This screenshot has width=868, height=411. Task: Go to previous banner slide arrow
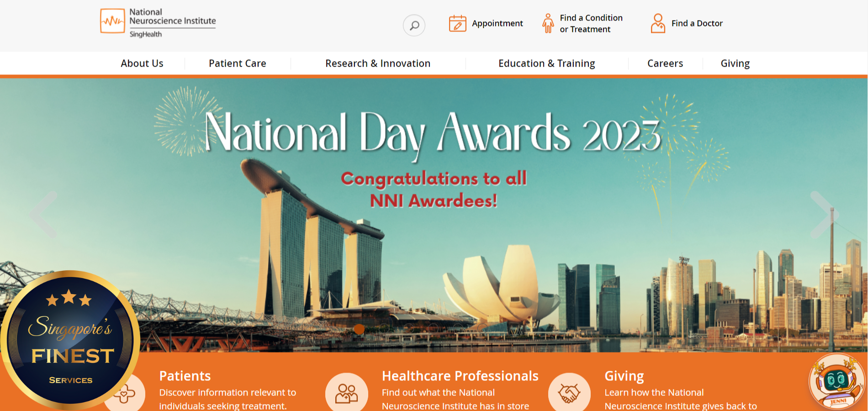click(43, 215)
